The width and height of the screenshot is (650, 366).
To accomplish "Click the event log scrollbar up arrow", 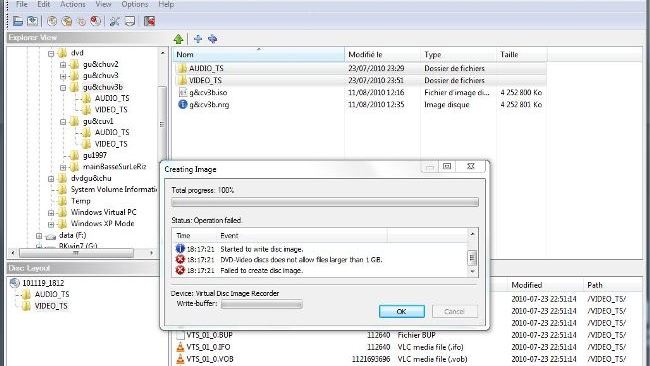I will pyautogui.click(x=472, y=234).
